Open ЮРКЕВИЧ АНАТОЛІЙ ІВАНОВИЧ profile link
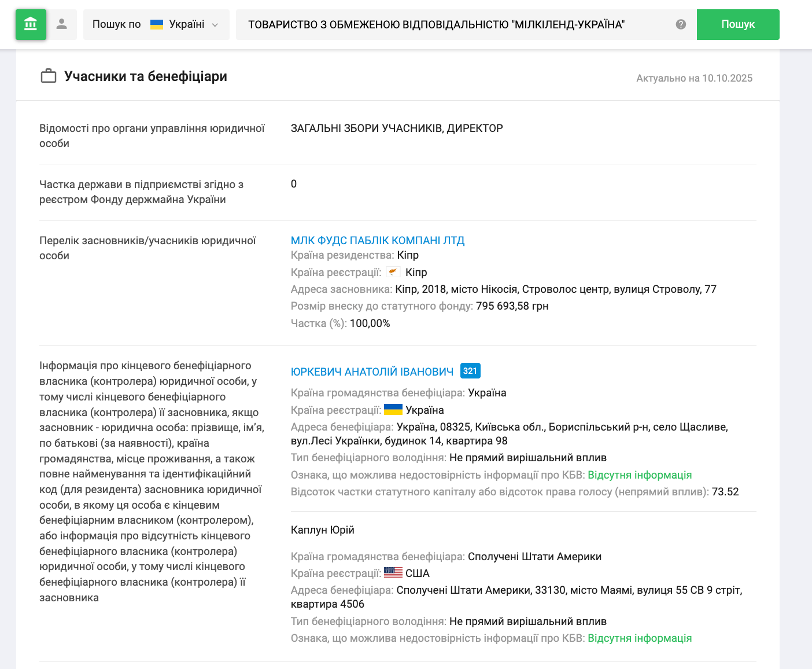Viewport: 812px width, 669px height. click(372, 372)
